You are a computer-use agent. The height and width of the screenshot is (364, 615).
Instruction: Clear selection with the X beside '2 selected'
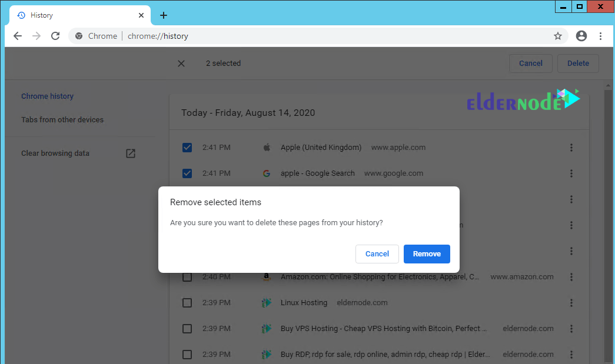tap(181, 64)
